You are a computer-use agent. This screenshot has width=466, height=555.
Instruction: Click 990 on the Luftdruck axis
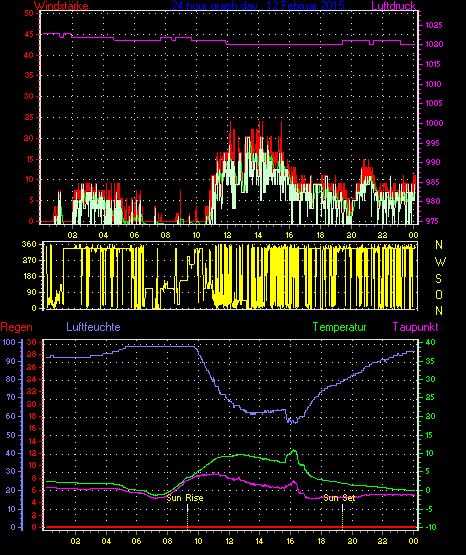pos(434,162)
